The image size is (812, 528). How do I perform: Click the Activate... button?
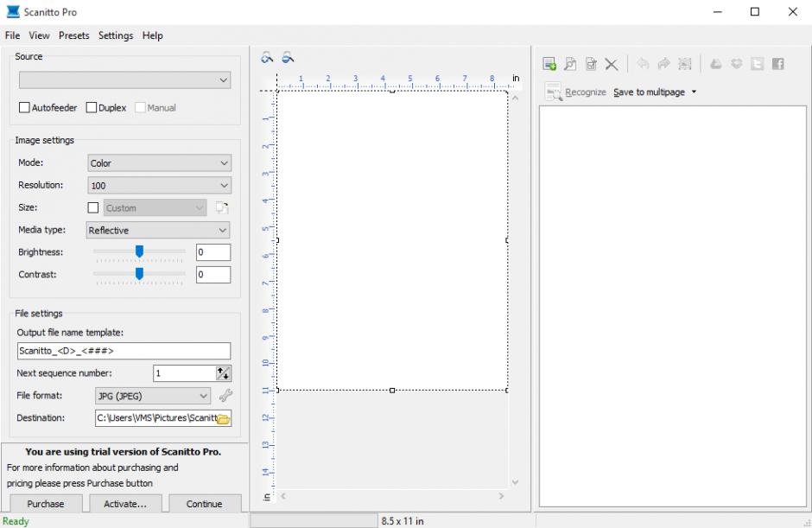(125, 503)
